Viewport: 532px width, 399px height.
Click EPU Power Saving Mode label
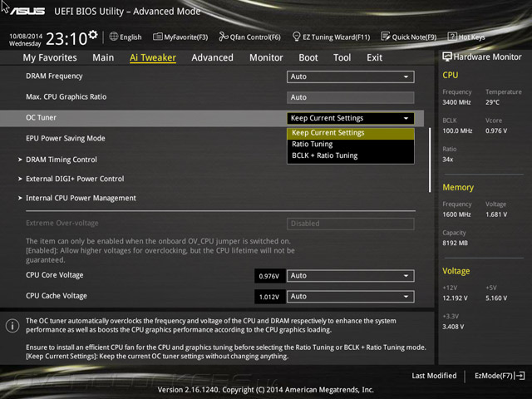pos(66,139)
